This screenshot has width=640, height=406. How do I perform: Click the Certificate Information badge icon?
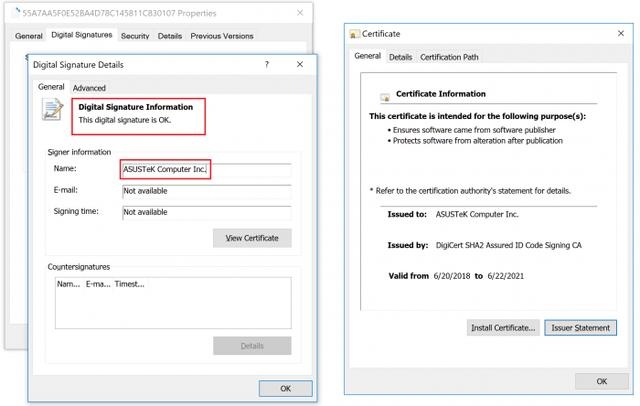tap(384, 96)
